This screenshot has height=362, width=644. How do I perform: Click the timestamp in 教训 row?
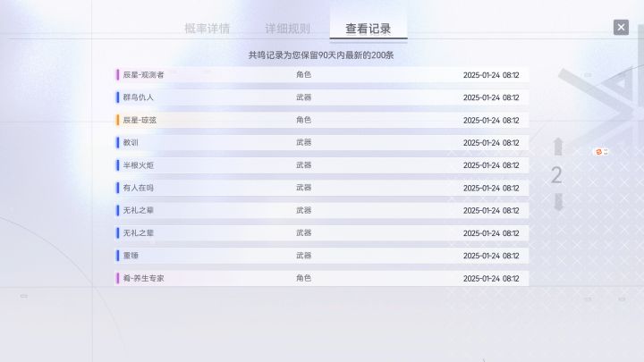(491, 143)
